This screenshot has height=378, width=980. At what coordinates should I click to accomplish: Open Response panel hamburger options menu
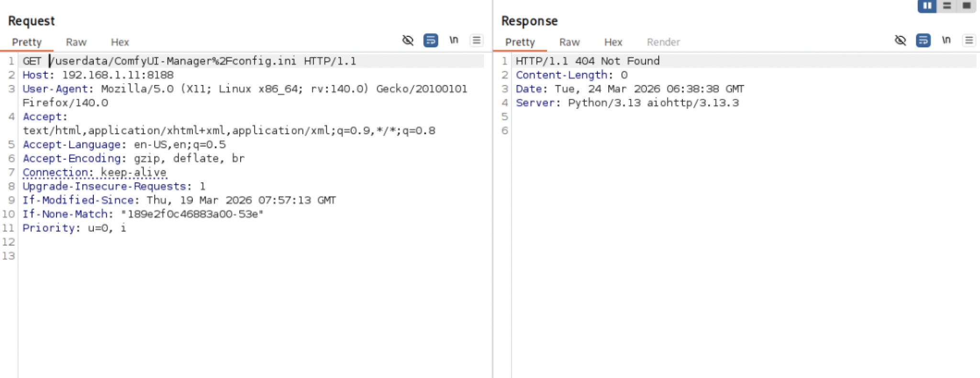969,40
